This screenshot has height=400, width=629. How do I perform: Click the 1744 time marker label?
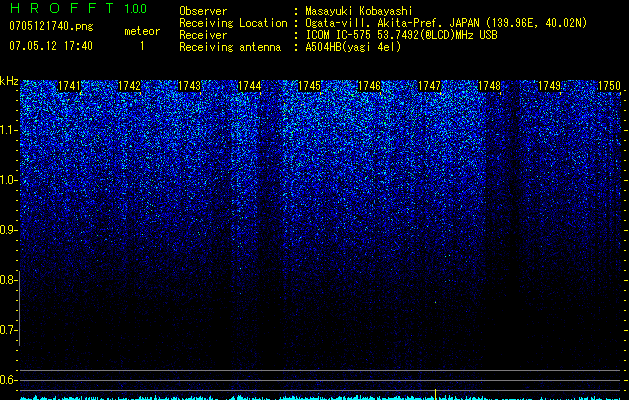tap(249, 86)
